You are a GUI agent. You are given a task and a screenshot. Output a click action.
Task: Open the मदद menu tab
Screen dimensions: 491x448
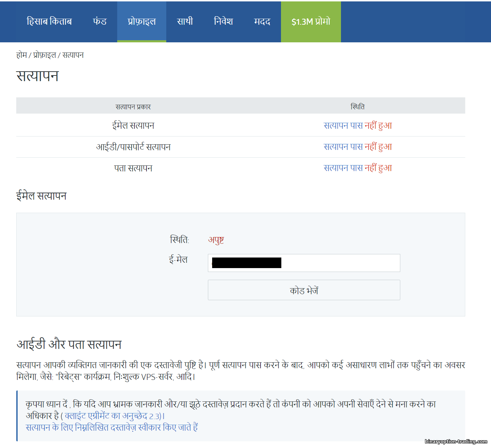coord(262,22)
